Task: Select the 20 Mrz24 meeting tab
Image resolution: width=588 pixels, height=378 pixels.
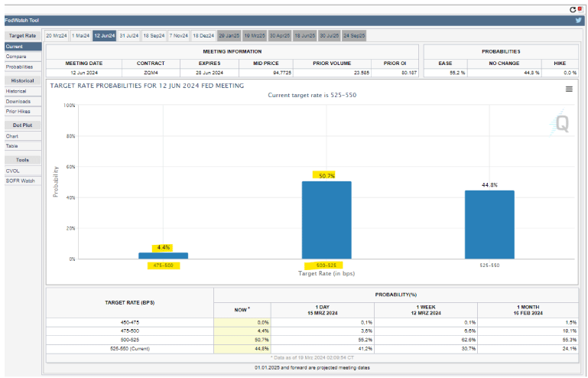Action: pos(56,35)
